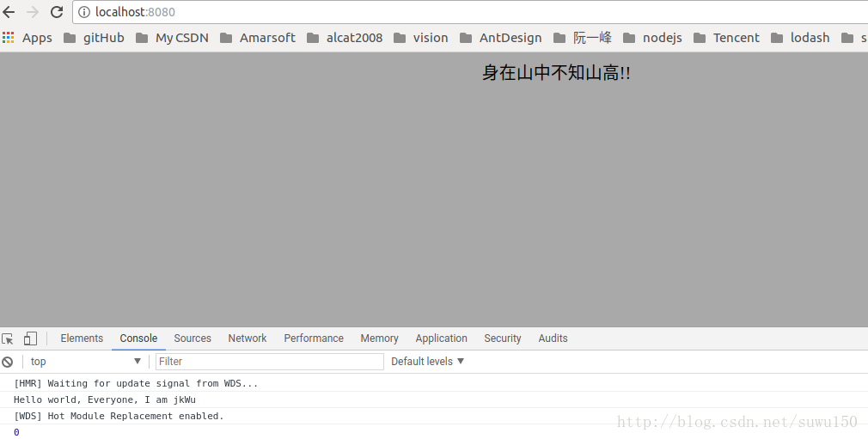Toggle the device toolbar icon
The height and width of the screenshot is (439, 868).
(x=30, y=338)
